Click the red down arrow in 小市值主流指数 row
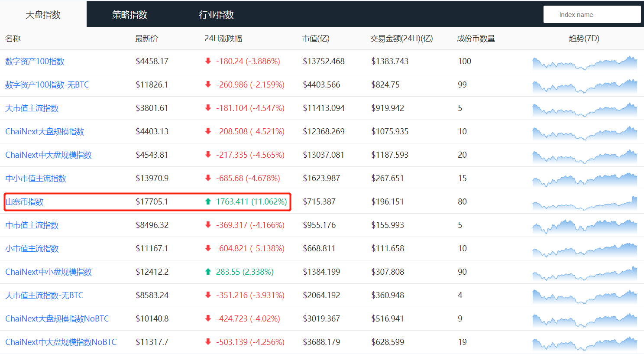This screenshot has width=644, height=354. tap(208, 248)
